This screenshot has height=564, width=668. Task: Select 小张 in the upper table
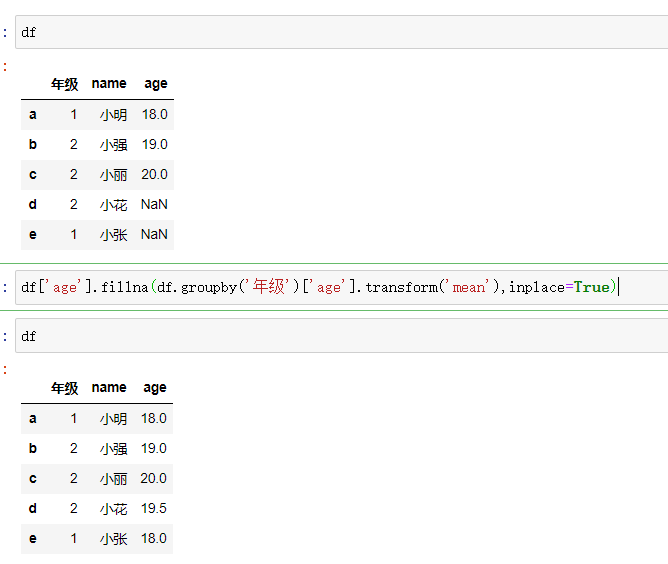point(113,235)
